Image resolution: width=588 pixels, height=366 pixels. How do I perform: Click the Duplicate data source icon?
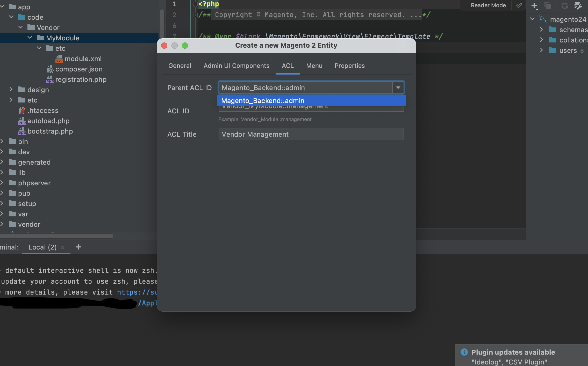(x=548, y=6)
